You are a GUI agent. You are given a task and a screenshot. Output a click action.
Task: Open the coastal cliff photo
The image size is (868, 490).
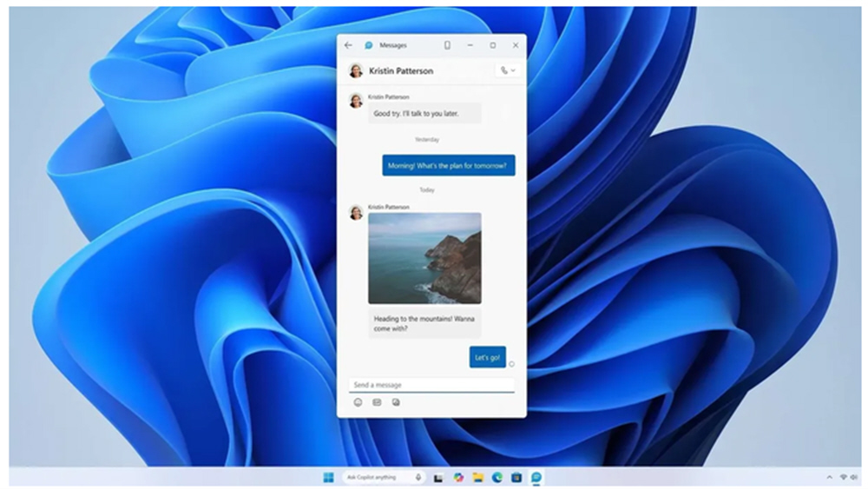pyautogui.click(x=424, y=258)
